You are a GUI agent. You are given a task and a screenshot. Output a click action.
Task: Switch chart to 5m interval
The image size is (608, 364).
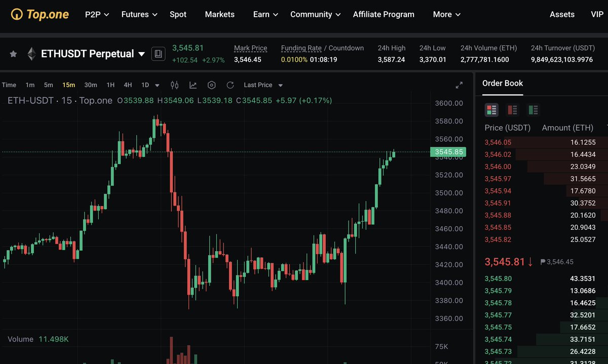coord(48,85)
